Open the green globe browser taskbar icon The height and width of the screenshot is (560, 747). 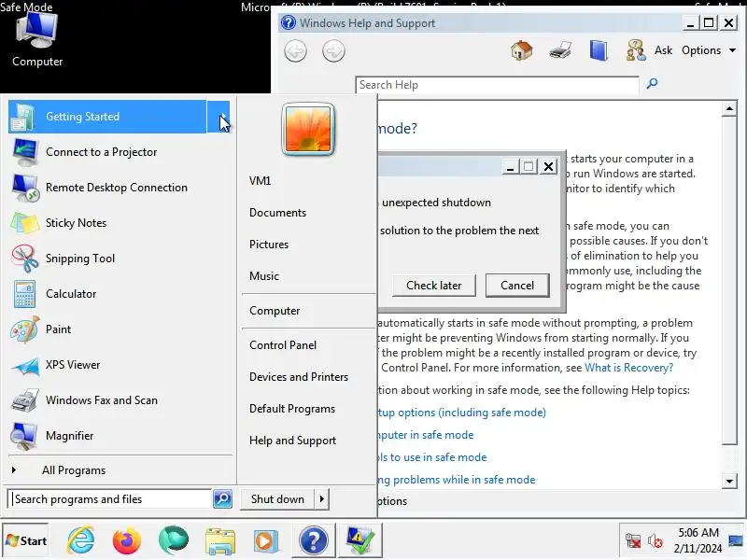point(173,540)
